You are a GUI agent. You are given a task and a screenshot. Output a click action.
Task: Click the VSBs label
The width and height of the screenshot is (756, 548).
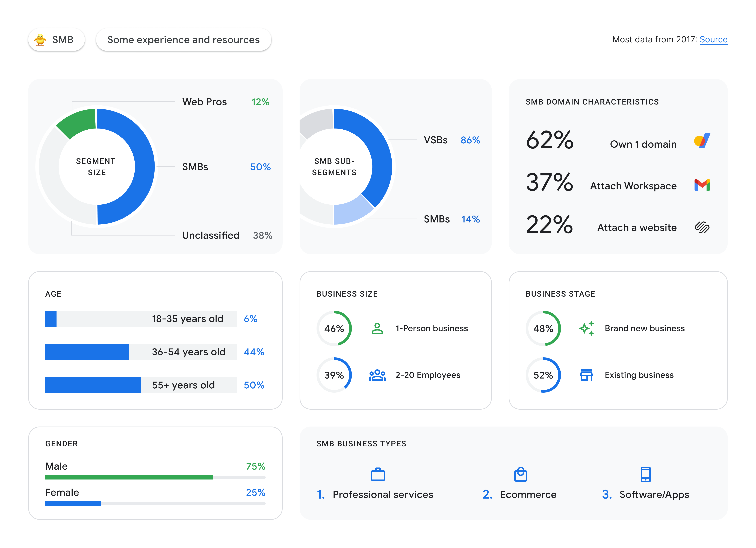436,140
